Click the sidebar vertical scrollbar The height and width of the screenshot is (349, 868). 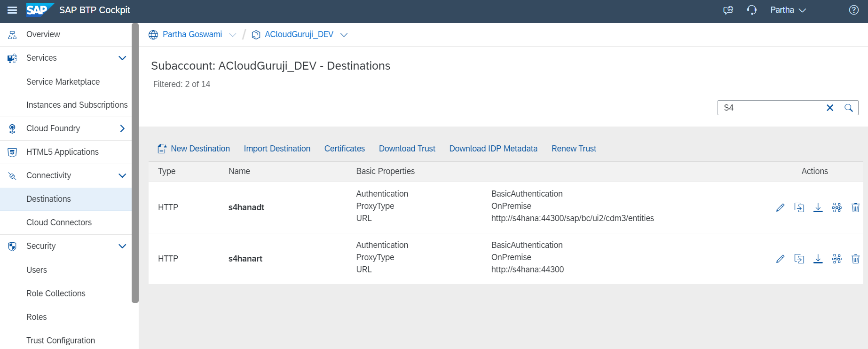tap(135, 162)
